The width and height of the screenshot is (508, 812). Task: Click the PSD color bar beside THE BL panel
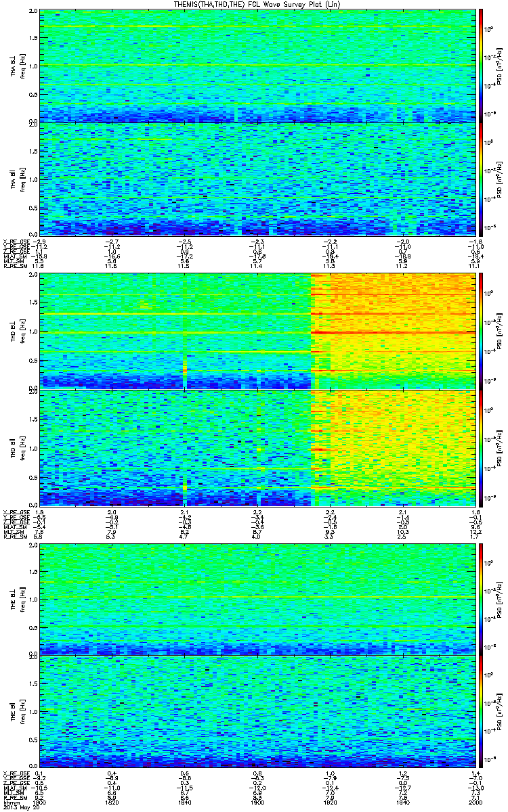coord(481,599)
